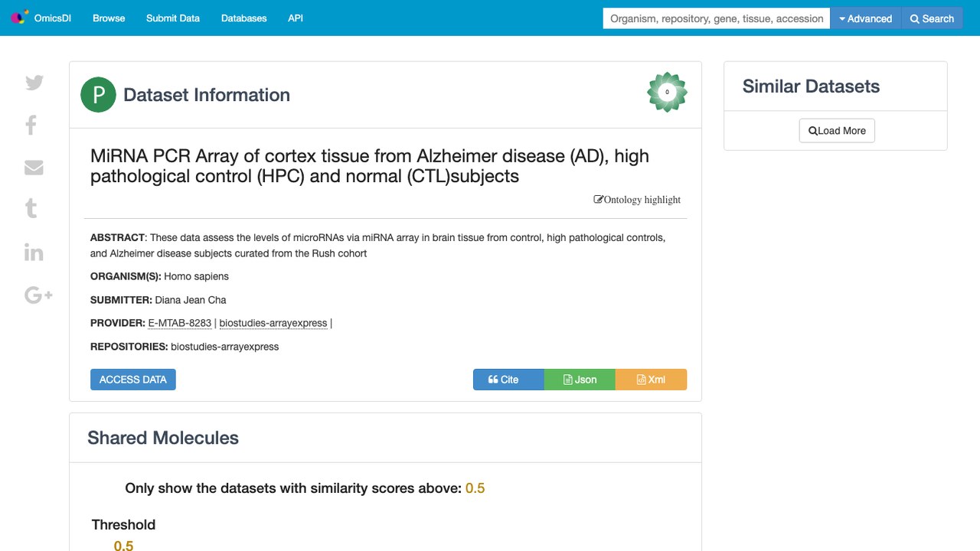Click the OmicsDI logo icon
Viewport: 980px width, 551px height.
(x=18, y=18)
